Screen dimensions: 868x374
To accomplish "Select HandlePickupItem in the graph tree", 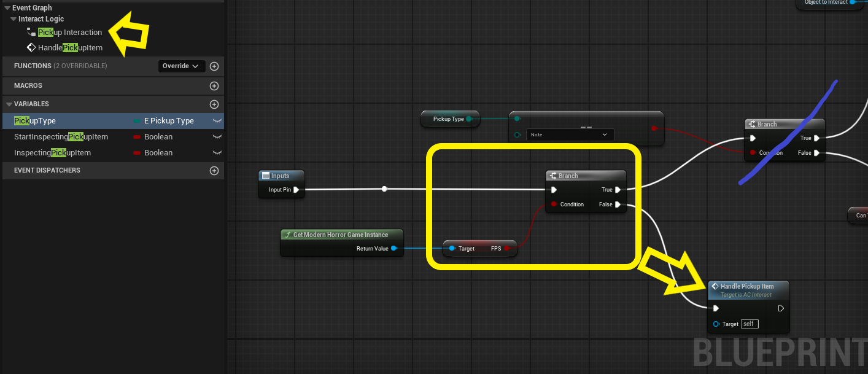I will (x=70, y=48).
